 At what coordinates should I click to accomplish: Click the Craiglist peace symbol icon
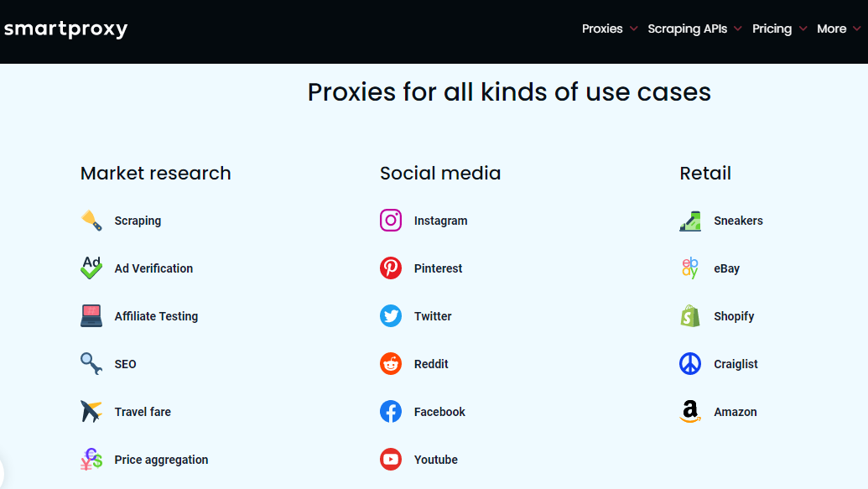[689, 364]
